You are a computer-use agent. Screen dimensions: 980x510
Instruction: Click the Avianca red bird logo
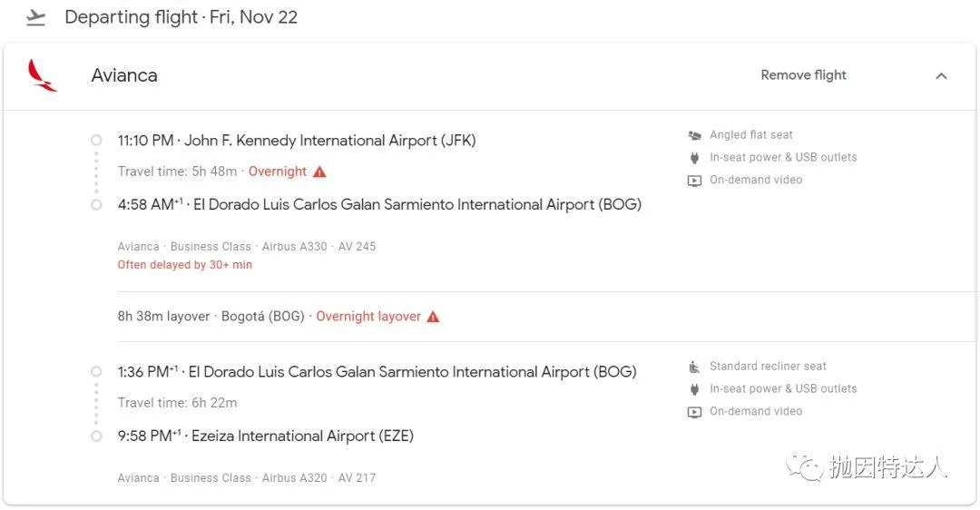click(42, 75)
